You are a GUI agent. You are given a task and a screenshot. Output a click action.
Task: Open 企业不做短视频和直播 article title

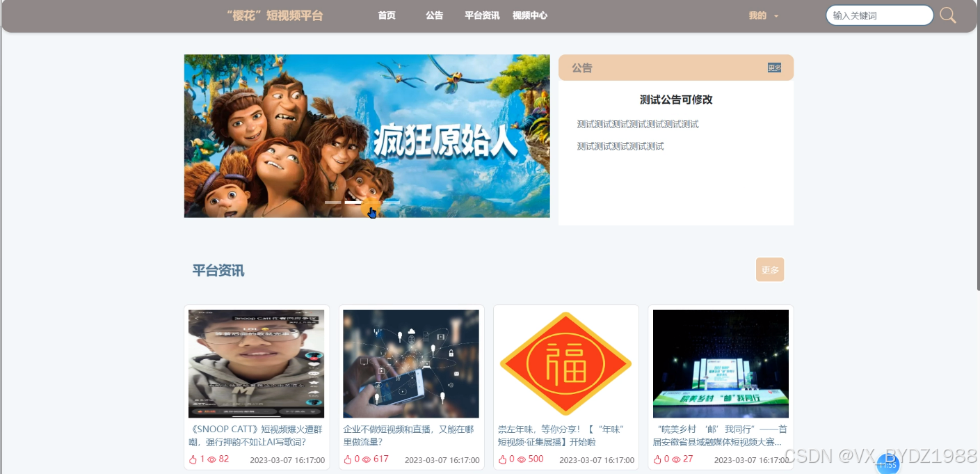click(x=409, y=435)
